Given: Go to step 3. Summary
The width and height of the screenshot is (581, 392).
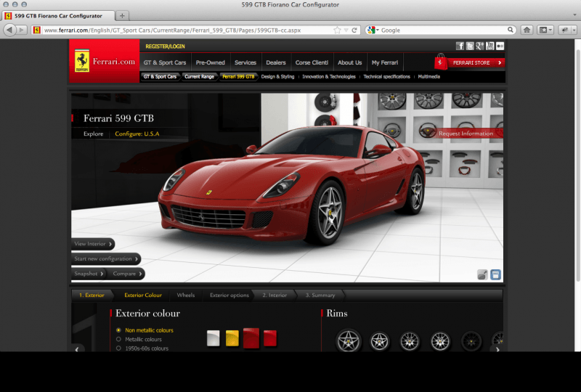Looking at the screenshot, I should click(x=320, y=295).
